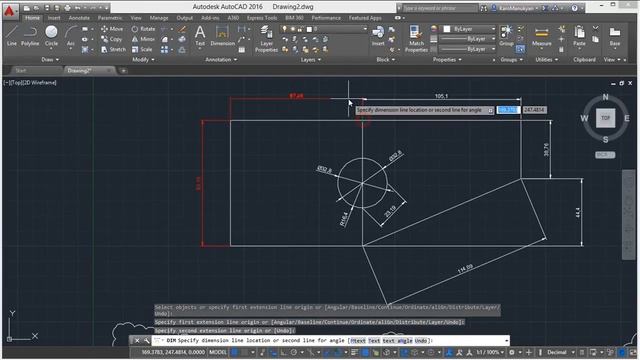The image size is (640, 360).
Task: Open the Manage ribbon tab
Action: 159,18
